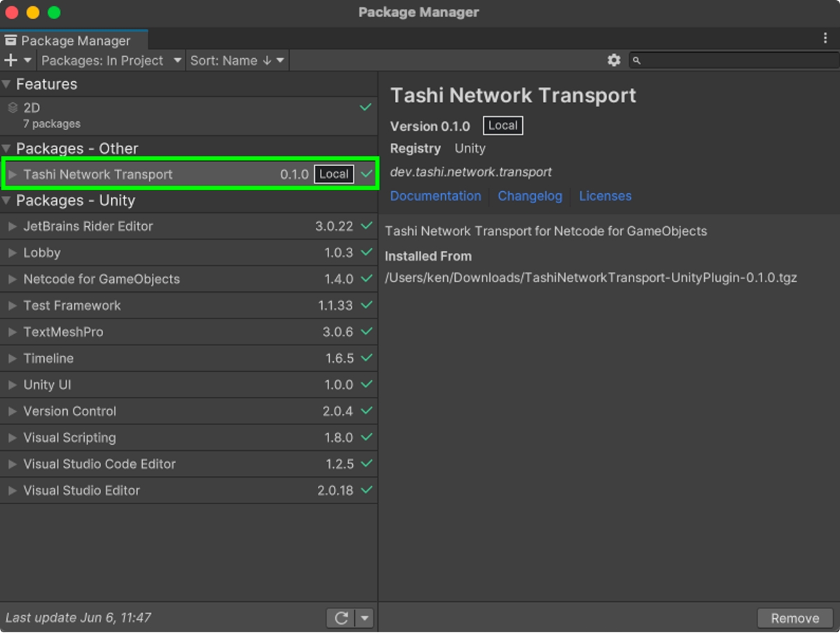
Task: Click the checkmark beside Test Framework
Action: (x=366, y=305)
